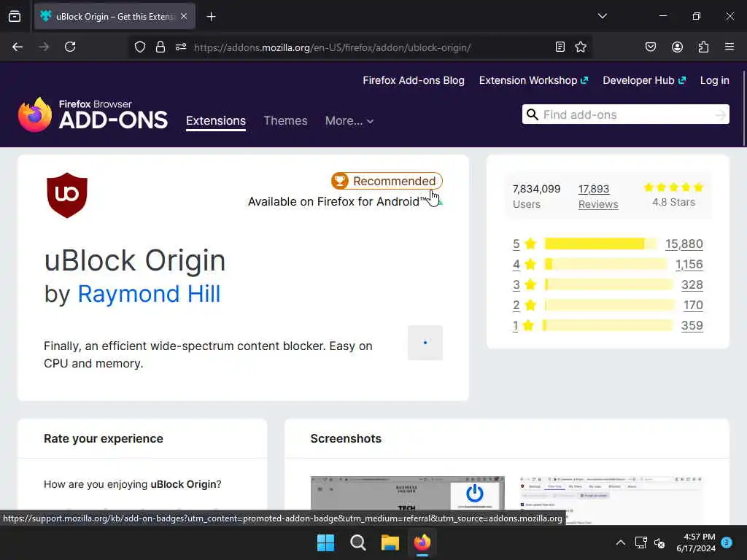Image resolution: width=747 pixels, height=560 pixels.
Task: Go to Firefox Browser Add-ons home logo
Action: [93, 114]
